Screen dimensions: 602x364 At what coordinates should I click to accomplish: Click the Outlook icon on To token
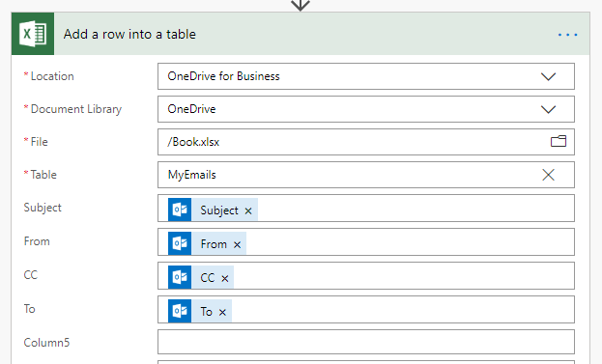pos(180,311)
